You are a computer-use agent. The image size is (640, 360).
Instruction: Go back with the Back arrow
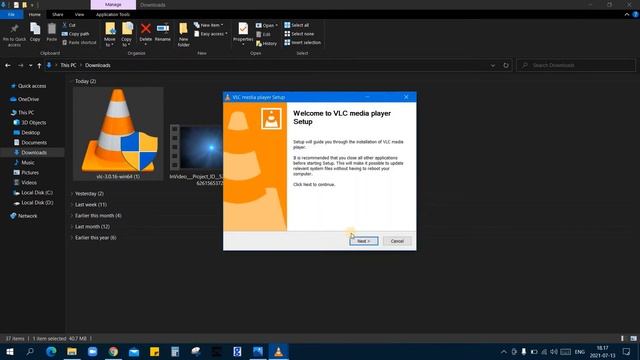tap(8, 65)
